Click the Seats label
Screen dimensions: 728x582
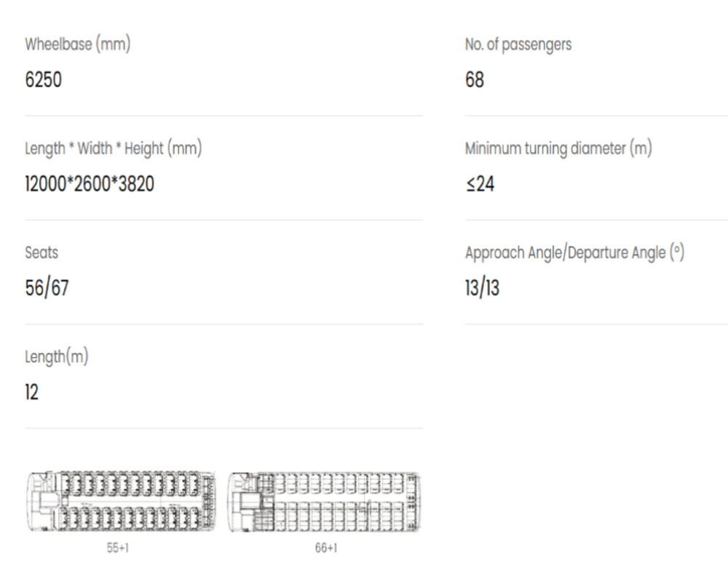click(x=41, y=252)
